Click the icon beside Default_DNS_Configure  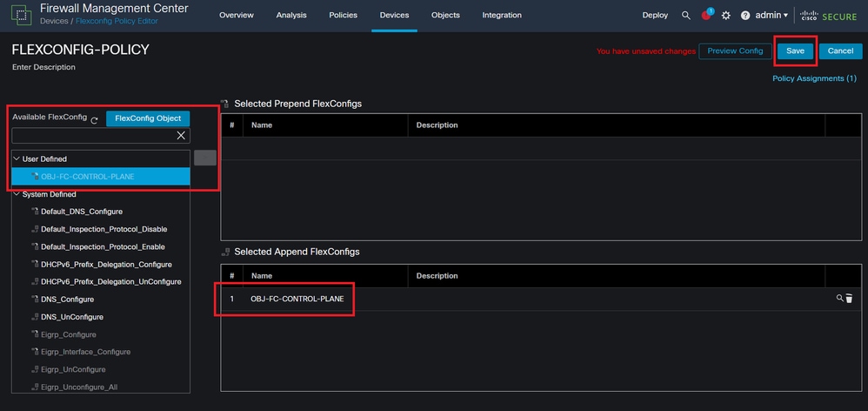coord(35,212)
